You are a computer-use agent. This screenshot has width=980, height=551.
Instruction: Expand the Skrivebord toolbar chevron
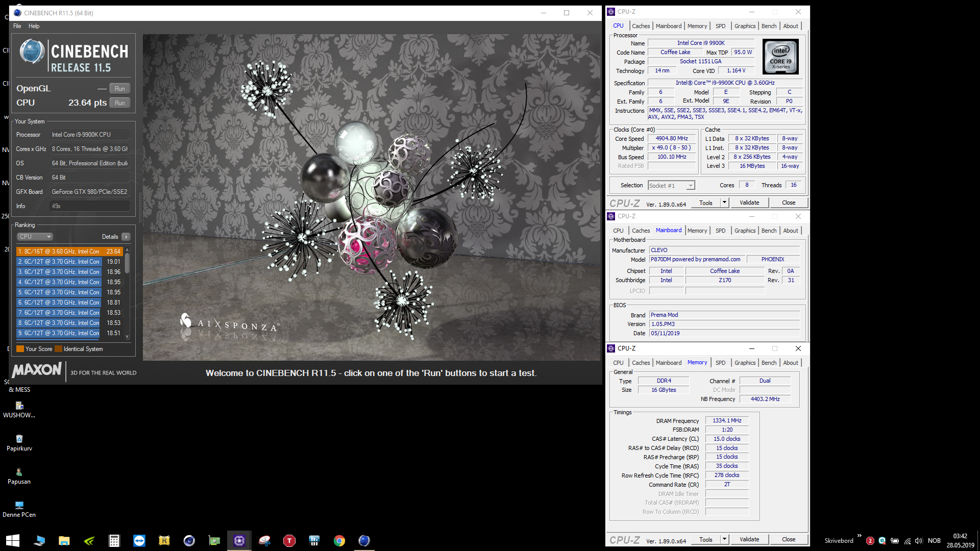(x=860, y=536)
